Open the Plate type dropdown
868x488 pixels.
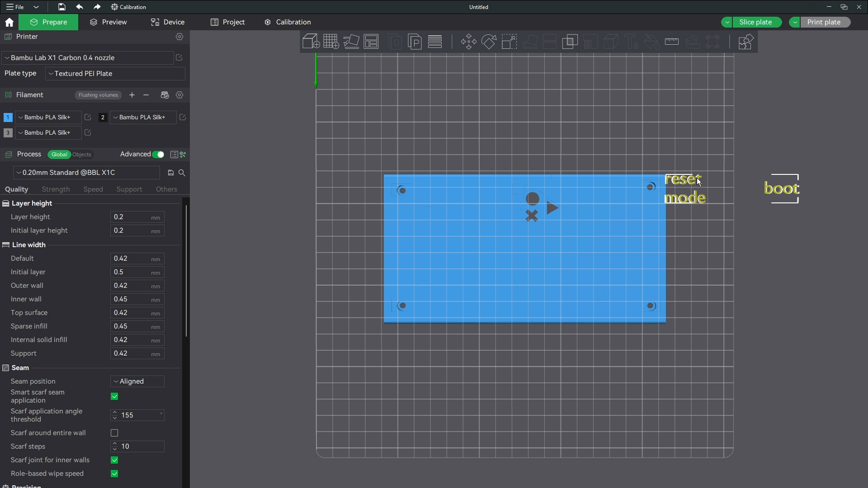115,74
